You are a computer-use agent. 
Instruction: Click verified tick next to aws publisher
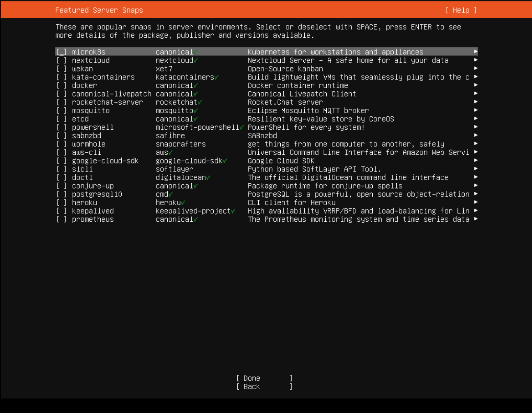pyautogui.click(x=170, y=153)
